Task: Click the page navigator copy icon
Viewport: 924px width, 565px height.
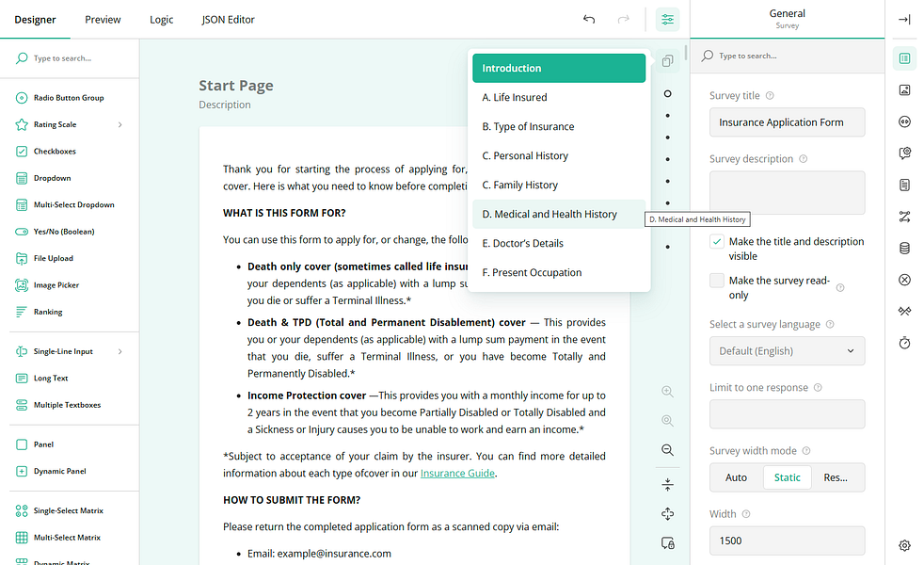Action: (x=667, y=61)
